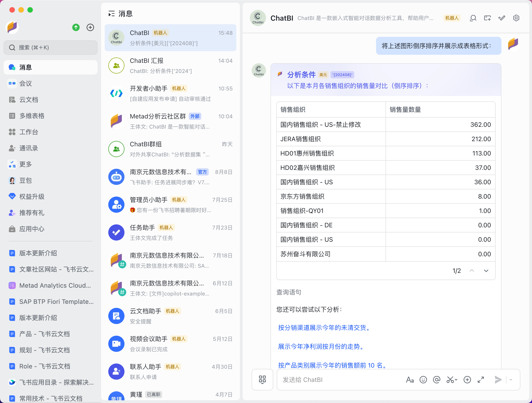Screen dimensions: 532x403
Task: Open the ChatBI 汇报 conversation
Action: click(x=170, y=66)
